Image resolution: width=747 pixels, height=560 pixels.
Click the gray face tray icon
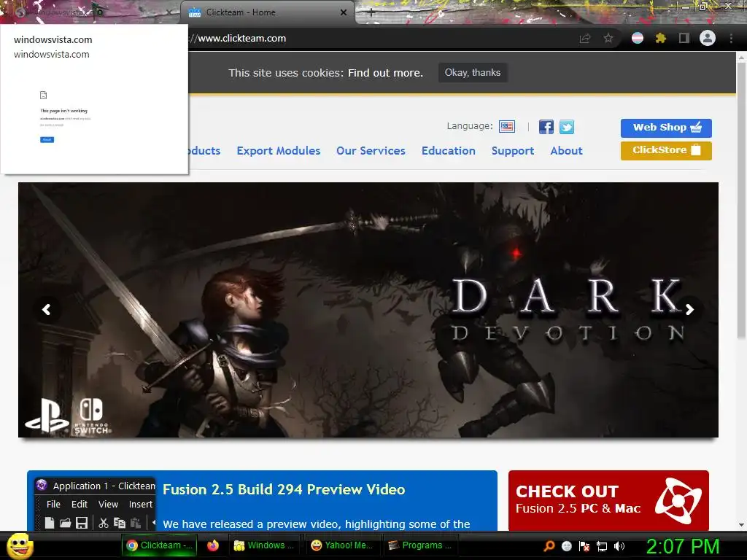[566, 546]
